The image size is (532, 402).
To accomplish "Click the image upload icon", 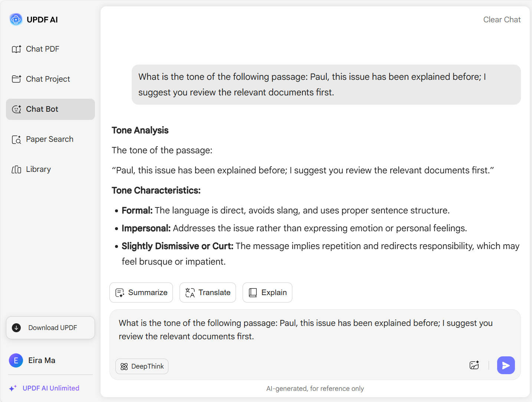I will pyautogui.click(x=474, y=365).
